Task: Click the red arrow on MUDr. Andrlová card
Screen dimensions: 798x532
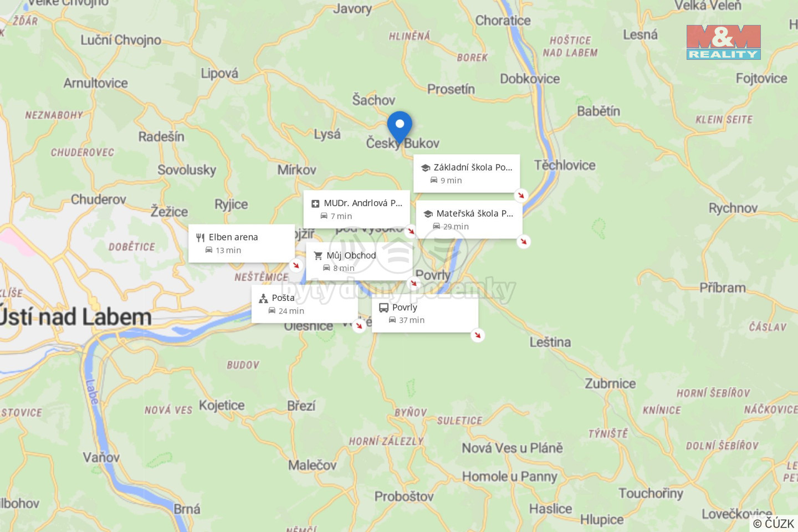Action: tap(411, 231)
